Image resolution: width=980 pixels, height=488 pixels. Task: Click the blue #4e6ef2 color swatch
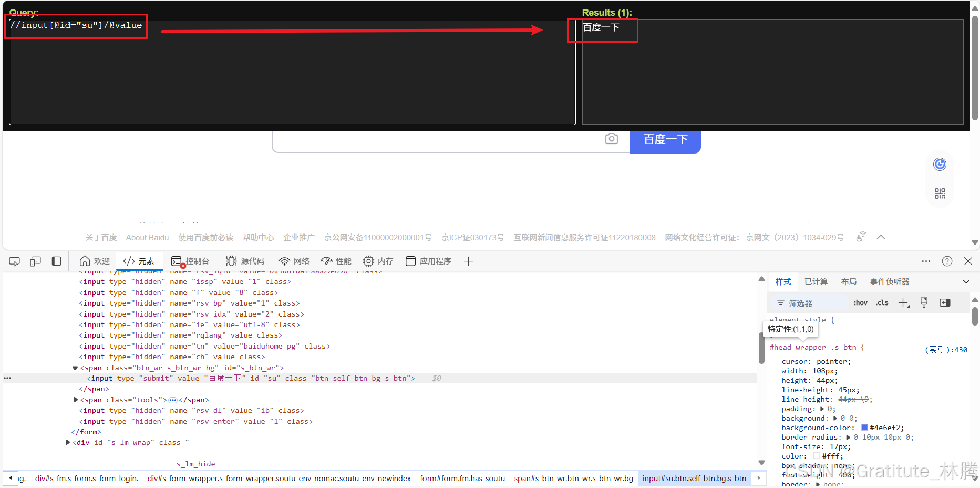pyautogui.click(x=865, y=428)
